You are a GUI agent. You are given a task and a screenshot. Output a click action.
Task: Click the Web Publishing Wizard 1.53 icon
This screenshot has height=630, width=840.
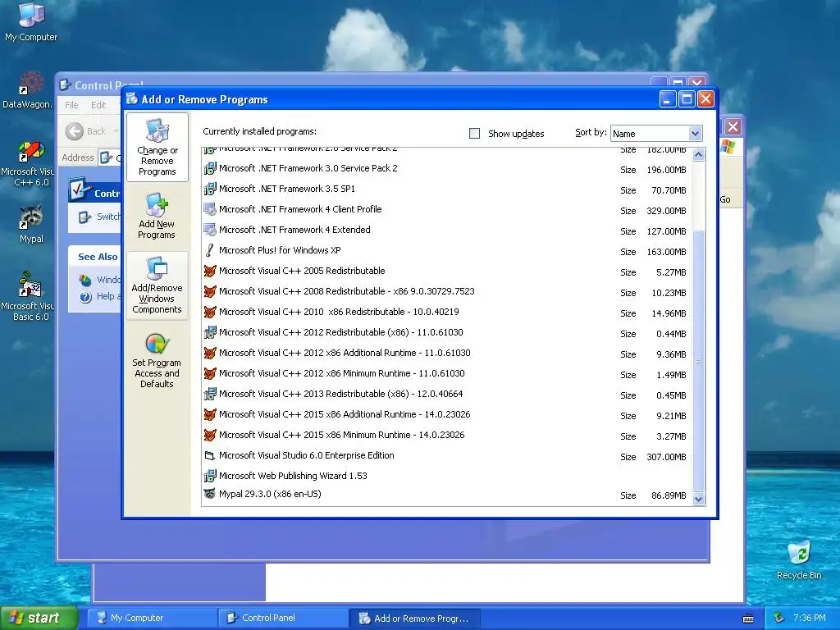210,476
